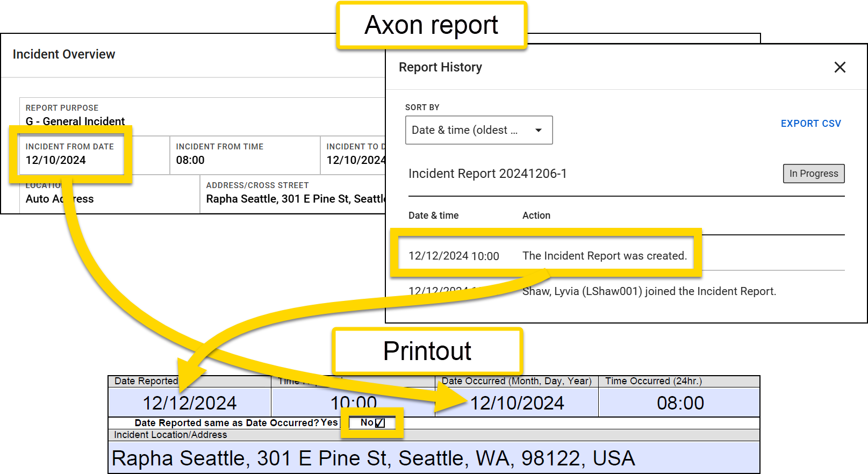Close the Report History panel
Viewport: 868px width, 474px height.
pyautogui.click(x=840, y=67)
